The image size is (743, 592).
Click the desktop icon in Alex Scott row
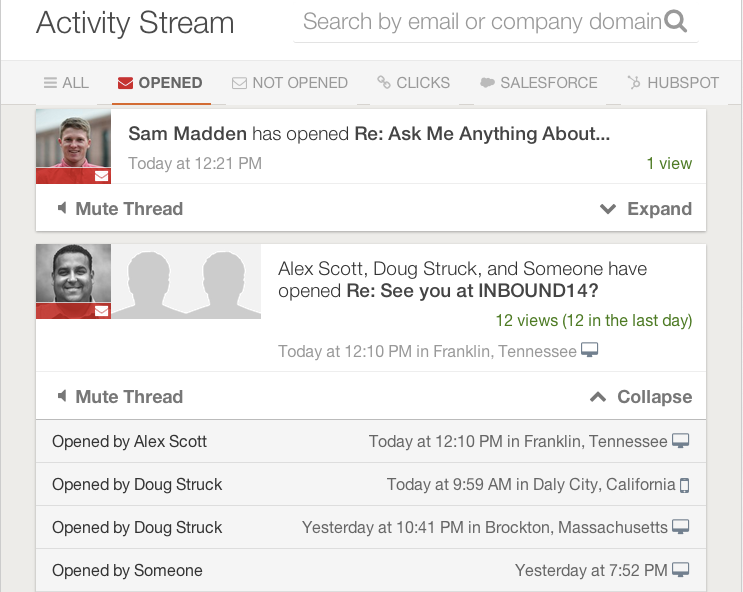coord(681,441)
